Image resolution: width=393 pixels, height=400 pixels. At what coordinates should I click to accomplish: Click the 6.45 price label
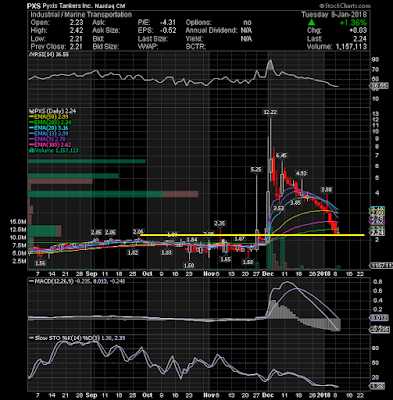point(282,156)
